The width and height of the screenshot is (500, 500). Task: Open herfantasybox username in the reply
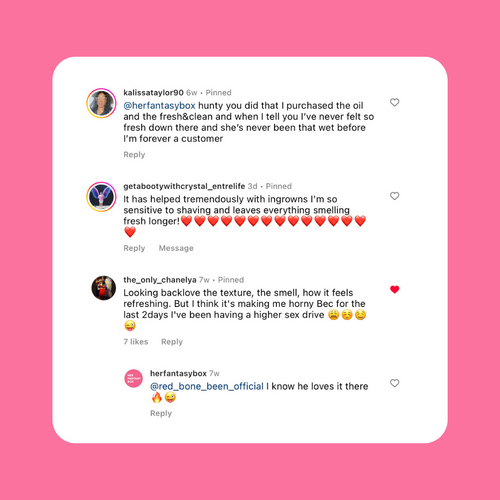coord(178,374)
